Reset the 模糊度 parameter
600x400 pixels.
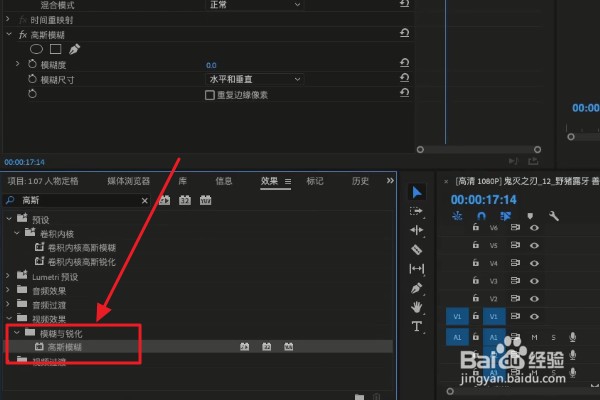pyautogui.click(x=404, y=63)
